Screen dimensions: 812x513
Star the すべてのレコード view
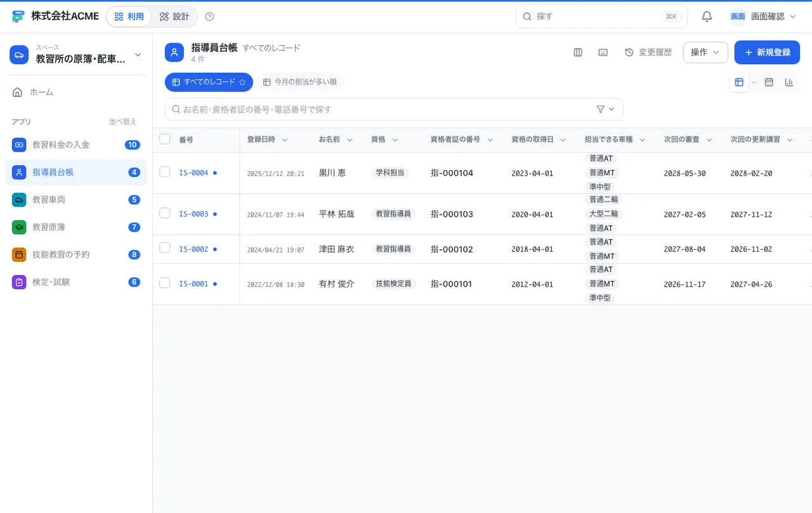242,82
